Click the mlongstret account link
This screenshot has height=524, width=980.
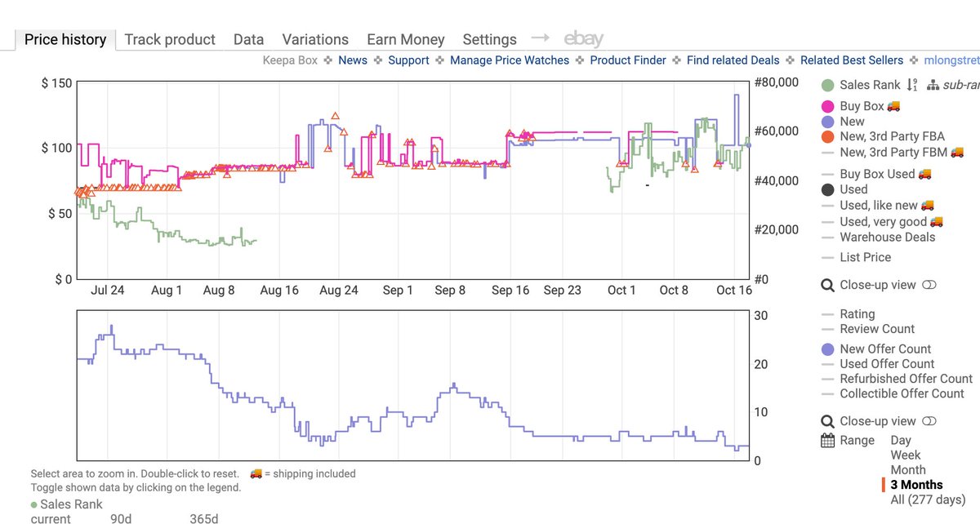[951, 60]
